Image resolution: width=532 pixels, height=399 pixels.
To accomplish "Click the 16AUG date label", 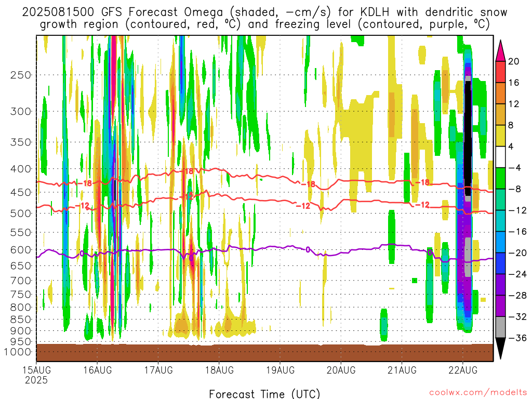I will click(97, 370).
